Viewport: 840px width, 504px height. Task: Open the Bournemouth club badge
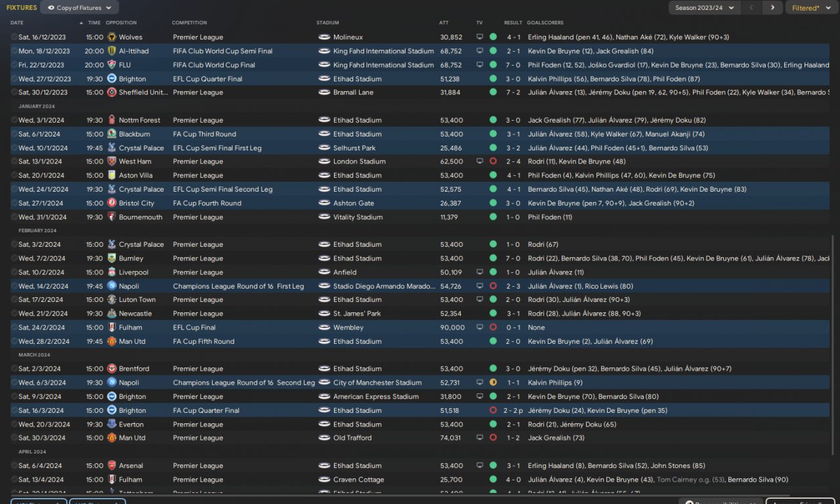112,217
